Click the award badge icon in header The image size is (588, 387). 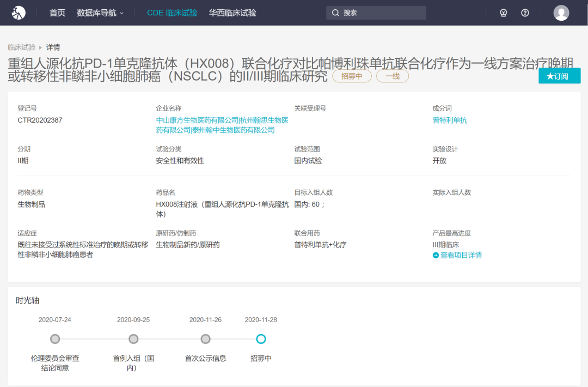tap(503, 13)
